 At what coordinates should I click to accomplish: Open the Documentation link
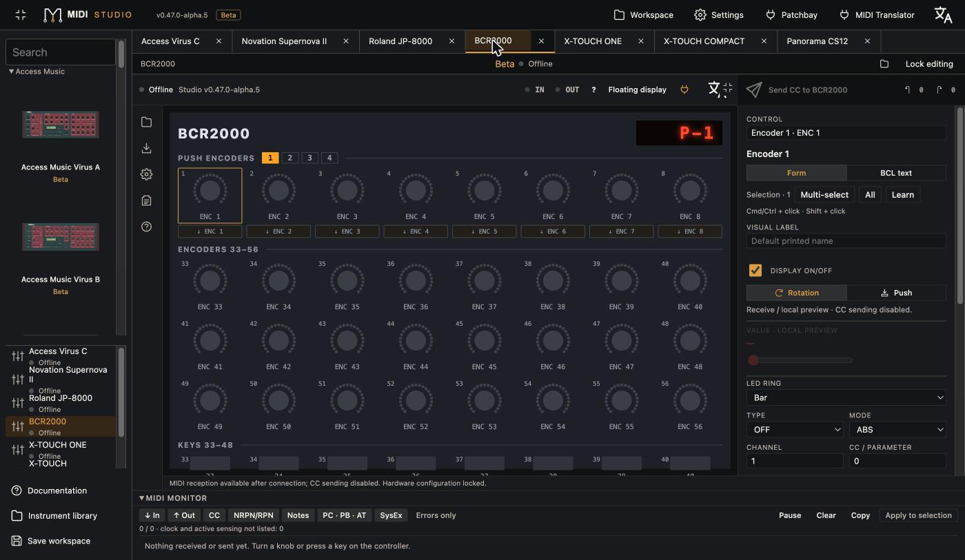(50, 490)
